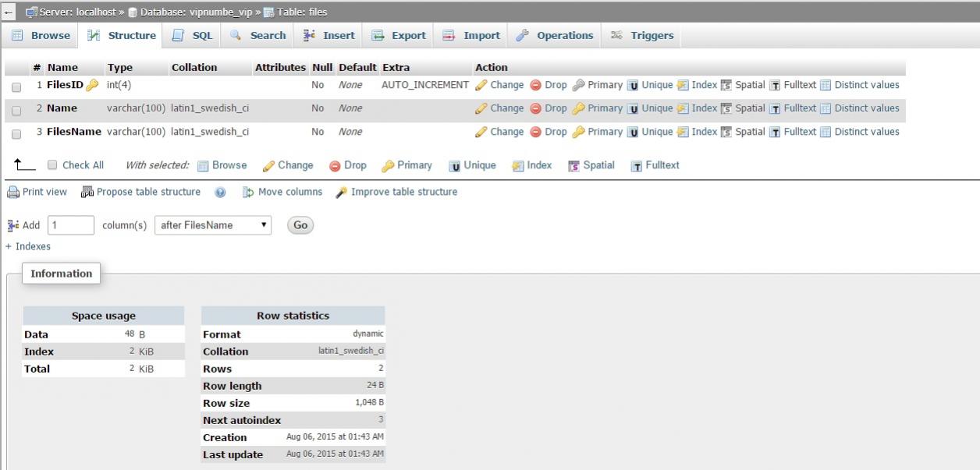The width and height of the screenshot is (980, 470).
Task: Open the Import tab
Action: [x=471, y=35]
